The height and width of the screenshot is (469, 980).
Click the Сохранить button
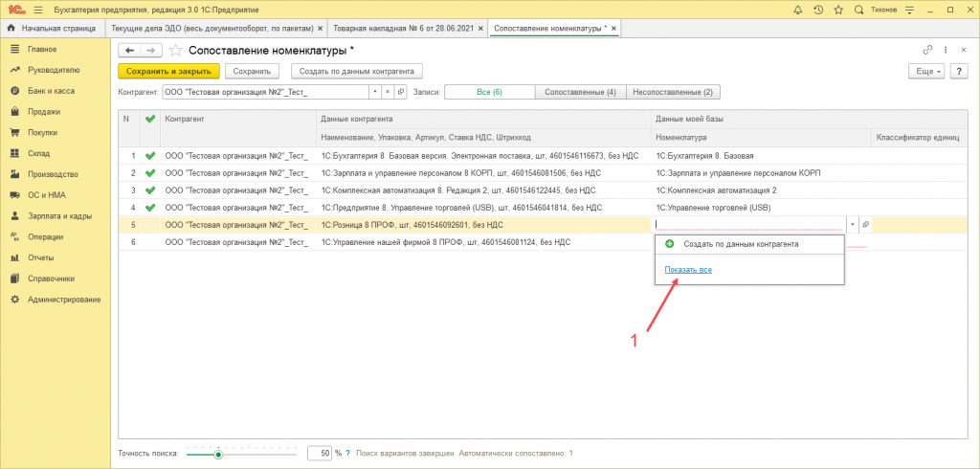tap(252, 71)
